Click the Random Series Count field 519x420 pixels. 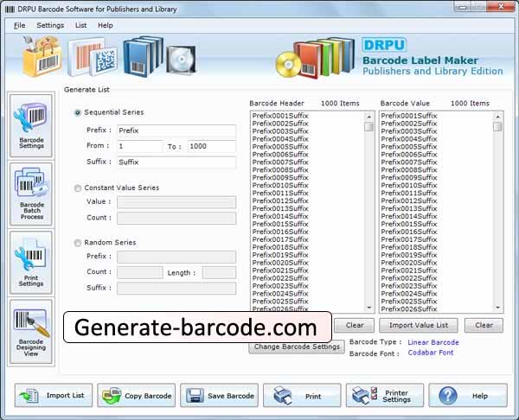pyautogui.click(x=140, y=272)
